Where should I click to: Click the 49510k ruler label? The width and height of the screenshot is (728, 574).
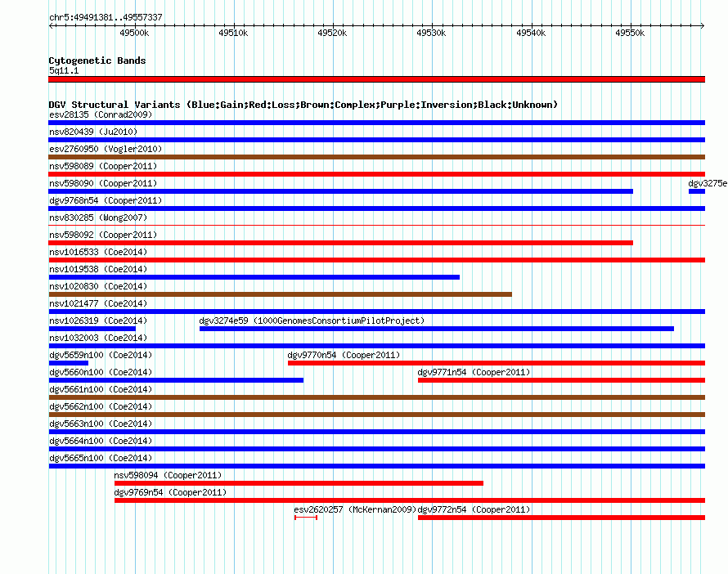(233, 33)
